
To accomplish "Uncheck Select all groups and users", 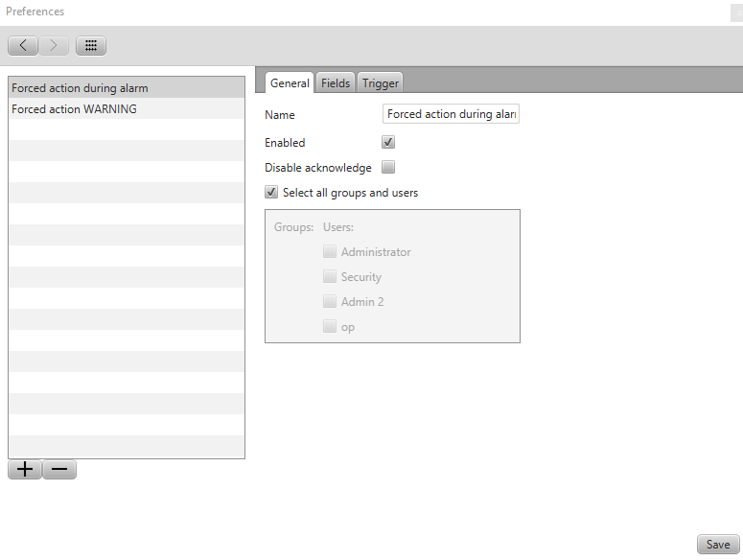I will click(271, 193).
